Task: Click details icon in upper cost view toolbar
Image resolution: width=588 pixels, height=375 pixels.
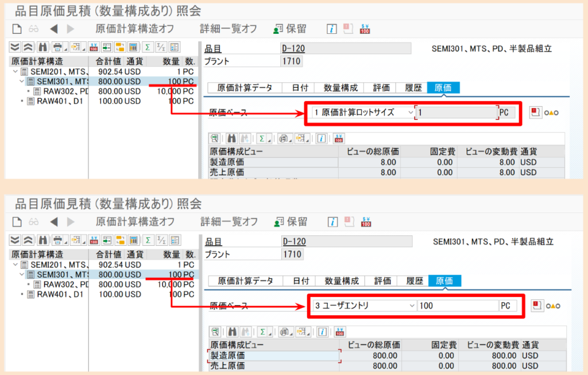Action: click(x=215, y=138)
